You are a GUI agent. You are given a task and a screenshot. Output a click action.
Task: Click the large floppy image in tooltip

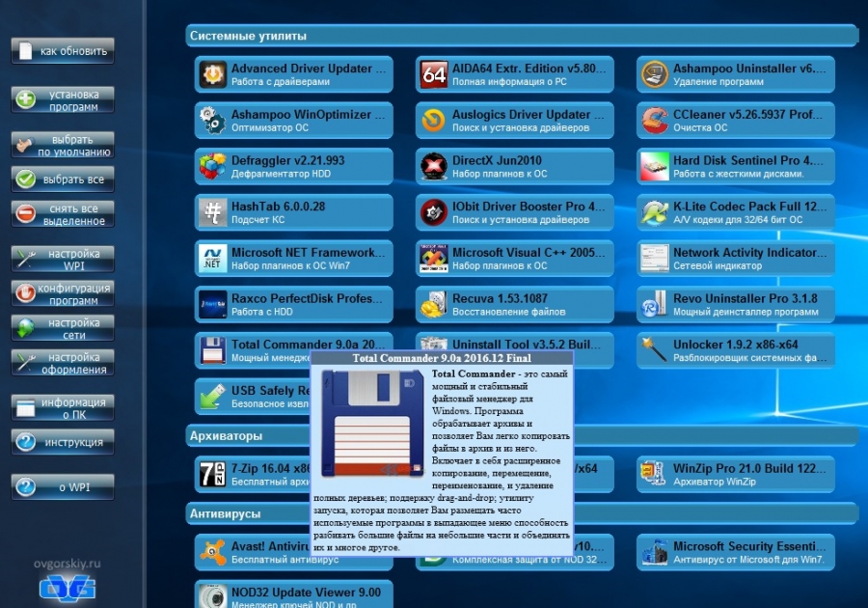click(x=373, y=424)
